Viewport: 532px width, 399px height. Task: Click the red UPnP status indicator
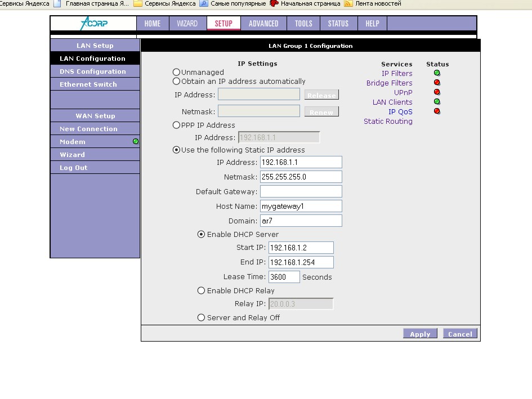(437, 92)
